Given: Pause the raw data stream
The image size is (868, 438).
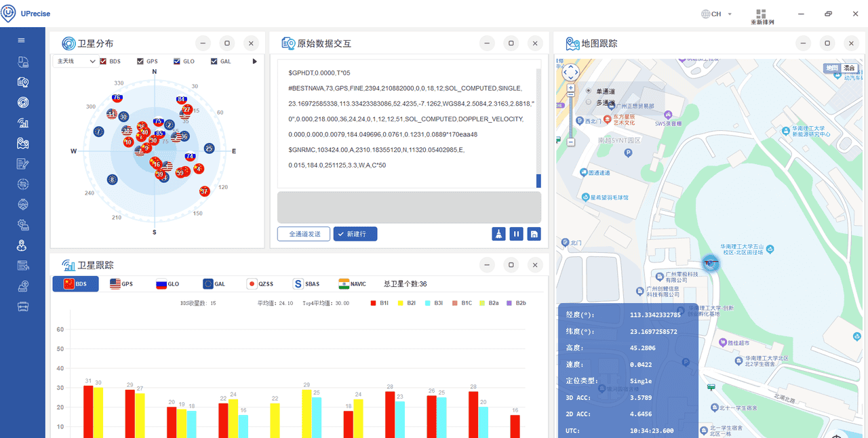Looking at the screenshot, I should [x=516, y=233].
